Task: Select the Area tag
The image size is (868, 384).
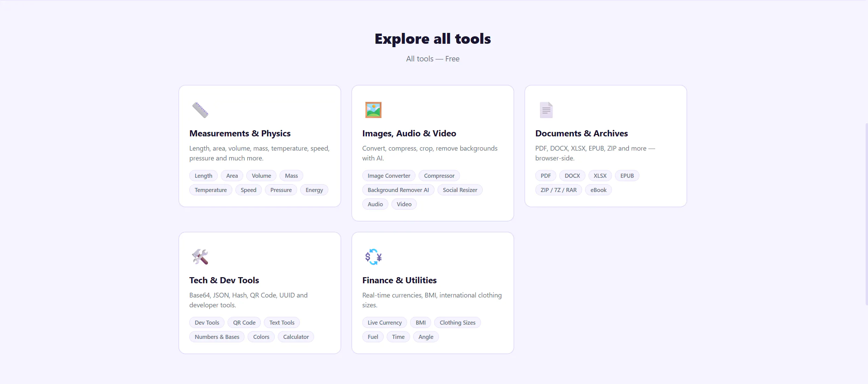Action: (232, 176)
